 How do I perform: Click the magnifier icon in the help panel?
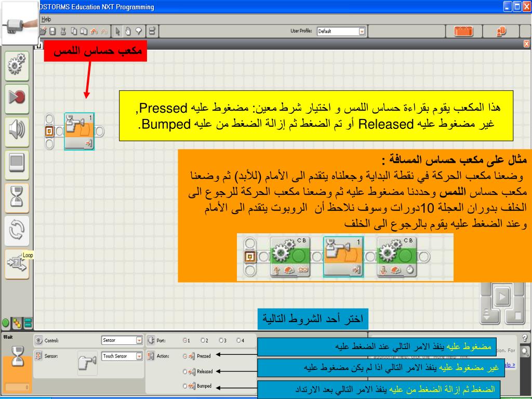coord(525,352)
